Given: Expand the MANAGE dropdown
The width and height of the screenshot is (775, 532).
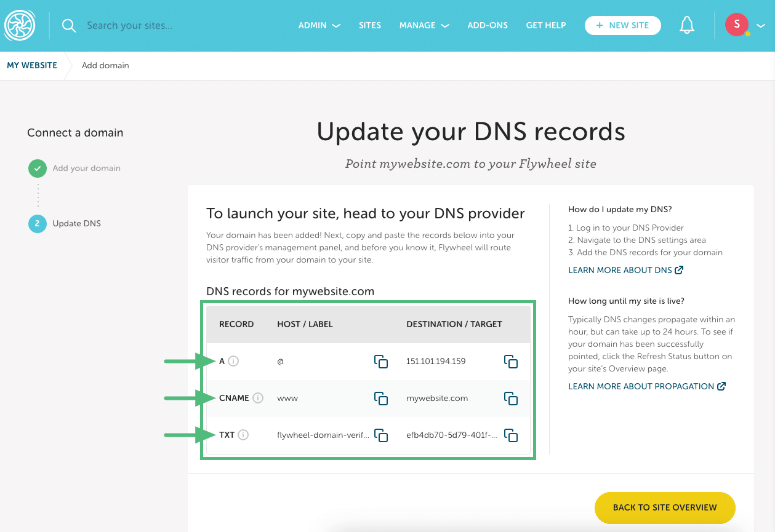Looking at the screenshot, I should 424,25.
